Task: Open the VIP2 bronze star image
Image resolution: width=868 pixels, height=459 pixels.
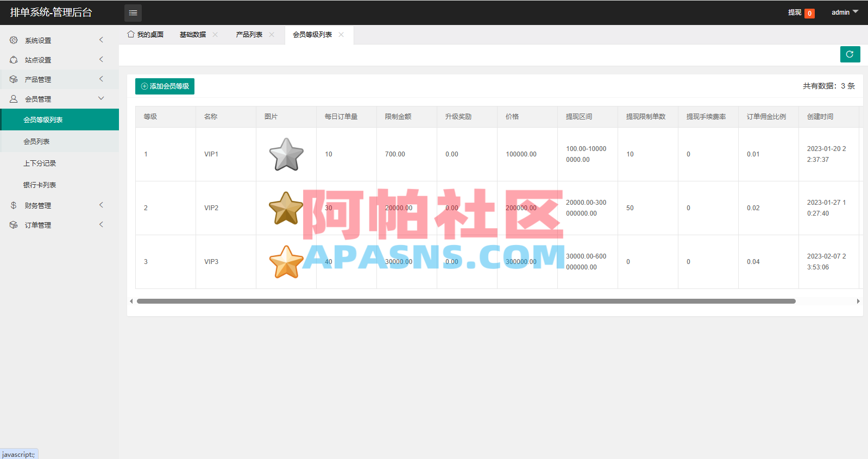Action: 286,208
